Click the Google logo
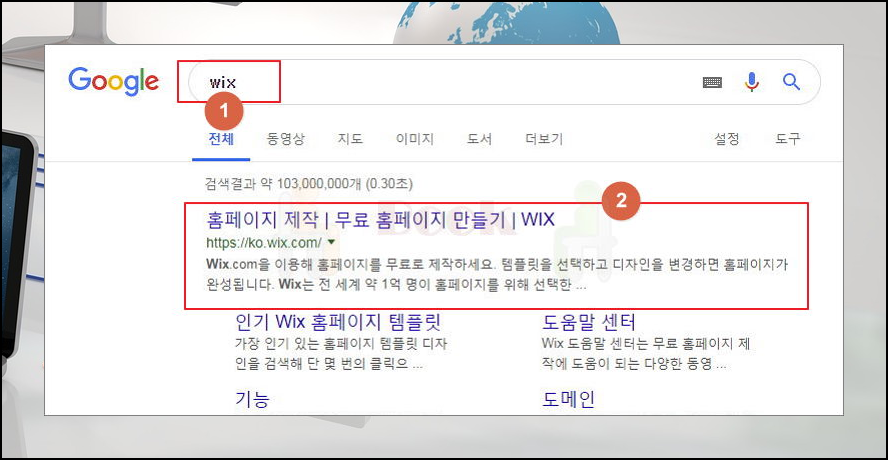Viewport: 888px width, 460px height. [113, 82]
